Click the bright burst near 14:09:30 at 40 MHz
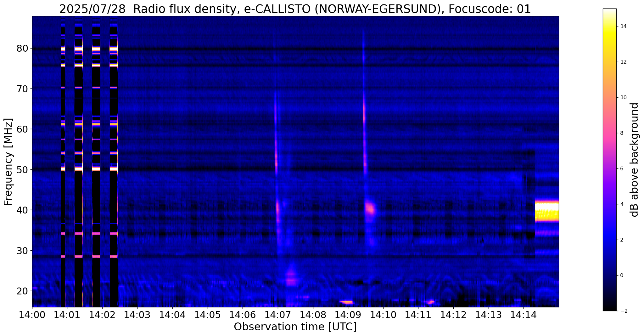Image resolution: width=644 pixels, height=336 pixels. (370, 208)
